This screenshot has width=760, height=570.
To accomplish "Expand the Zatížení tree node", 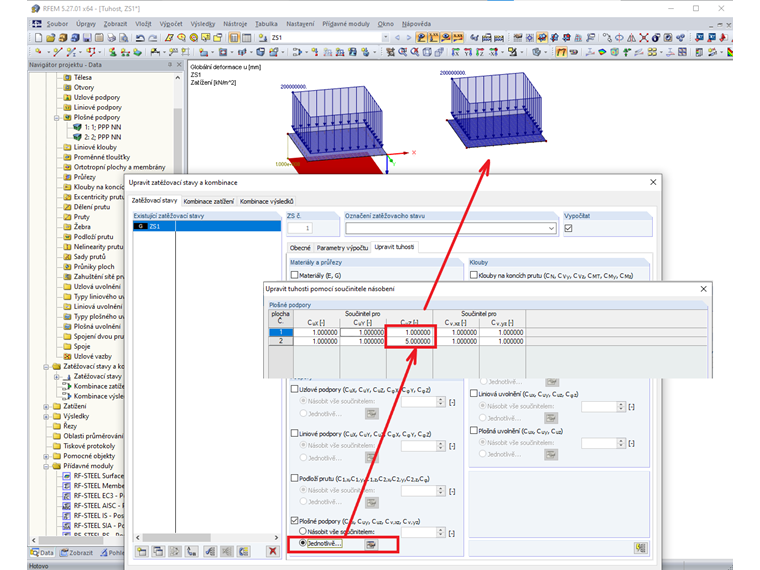I will click(x=46, y=406).
